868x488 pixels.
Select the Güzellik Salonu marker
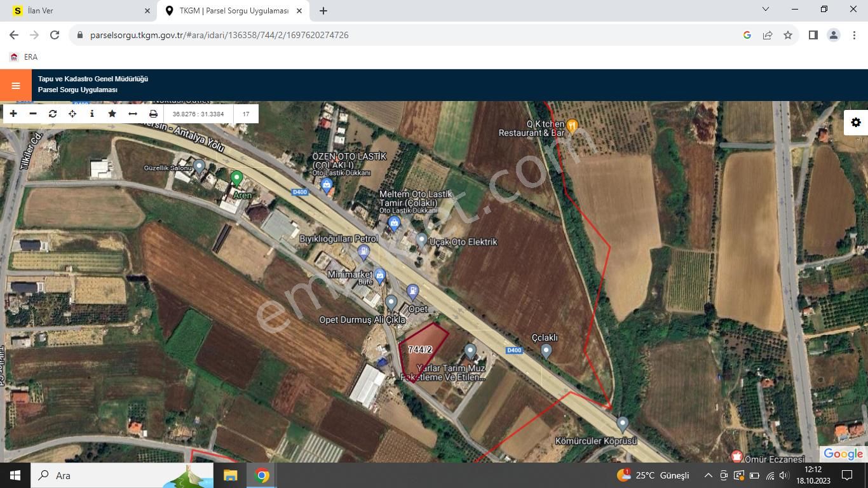[x=200, y=167]
